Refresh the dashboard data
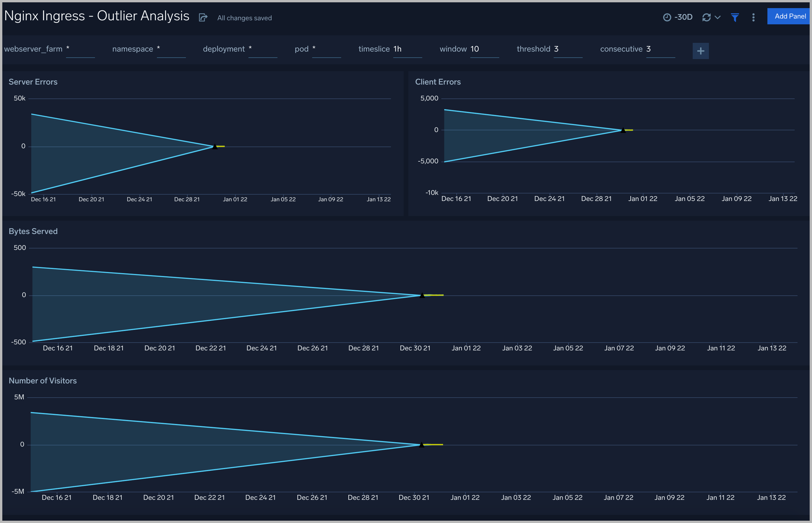This screenshot has width=812, height=523. [x=707, y=17]
